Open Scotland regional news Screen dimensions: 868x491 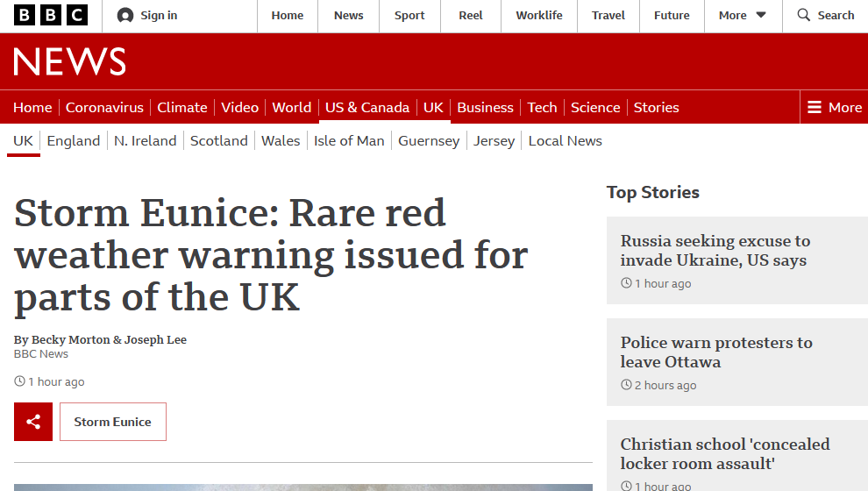(x=219, y=141)
